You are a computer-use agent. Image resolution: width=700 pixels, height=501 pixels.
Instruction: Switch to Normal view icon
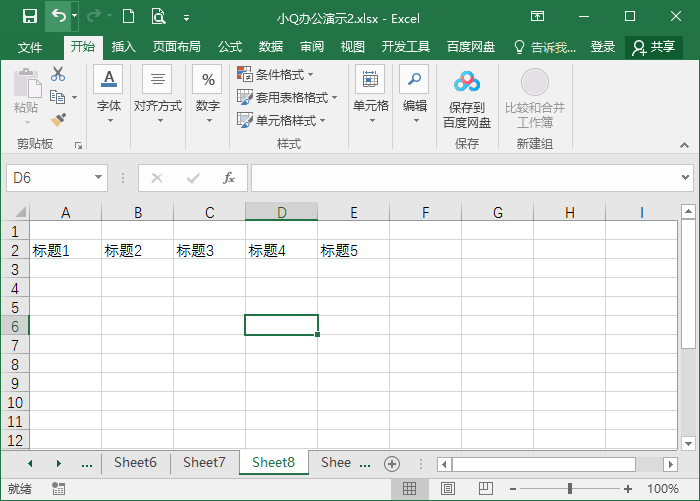(409, 489)
